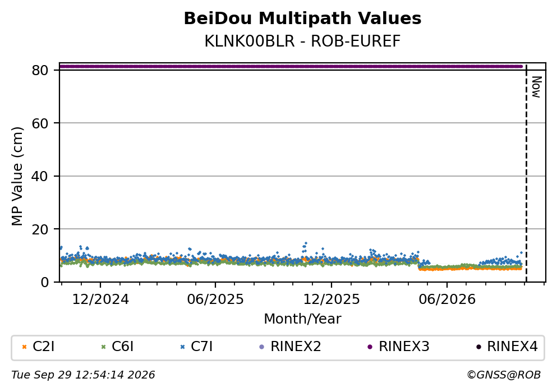Image resolution: width=557 pixels, height=392 pixels.
Task: Select the C7I legend label
Action: [x=202, y=347]
